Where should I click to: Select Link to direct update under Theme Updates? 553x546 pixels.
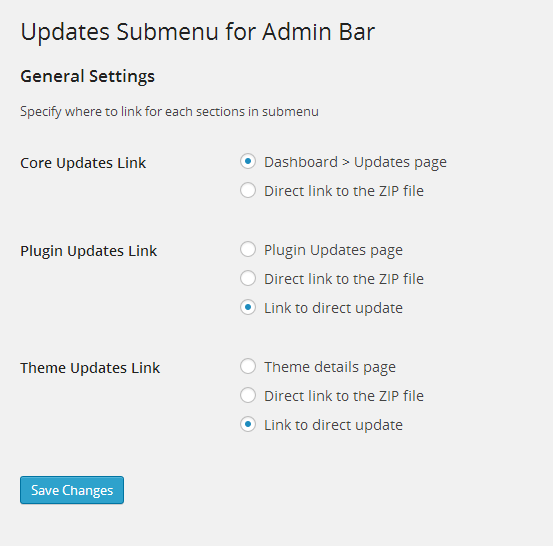coord(248,424)
